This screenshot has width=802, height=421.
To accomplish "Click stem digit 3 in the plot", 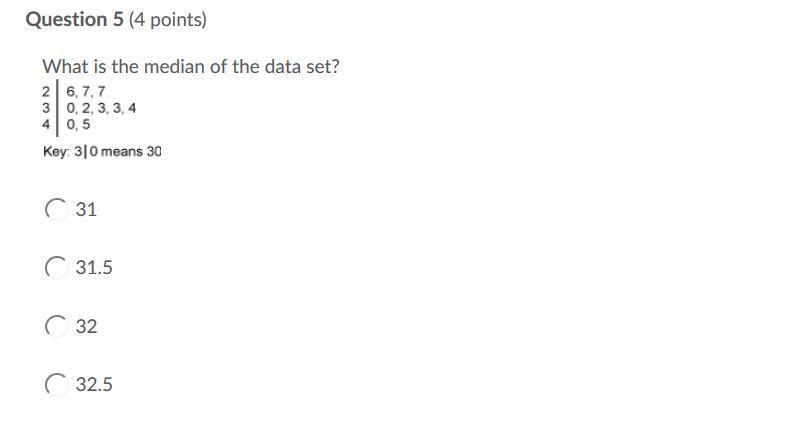I will click(x=46, y=108).
